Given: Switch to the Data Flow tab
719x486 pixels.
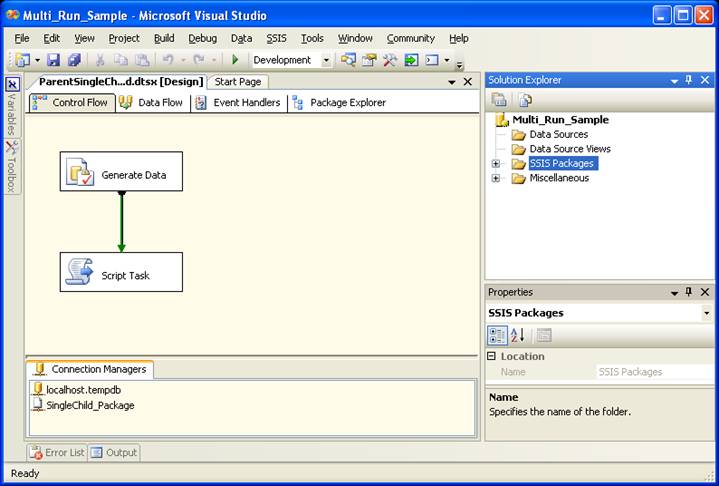Looking at the screenshot, I should tap(152, 103).
